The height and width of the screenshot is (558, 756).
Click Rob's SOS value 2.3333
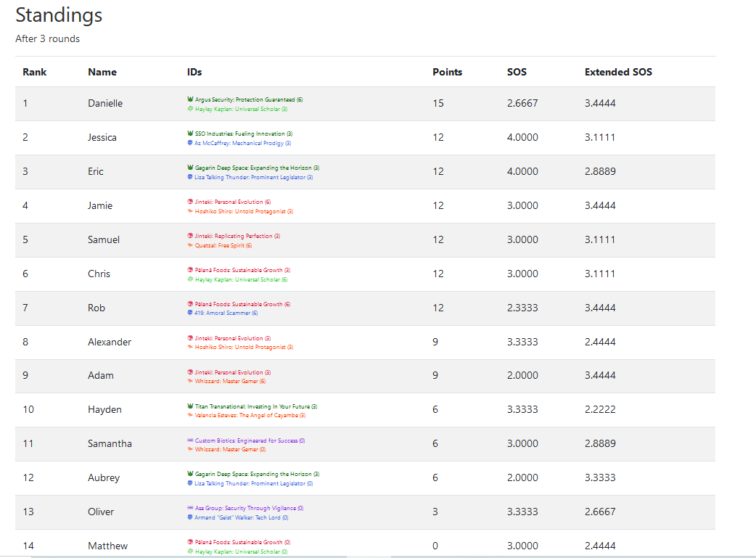click(522, 308)
